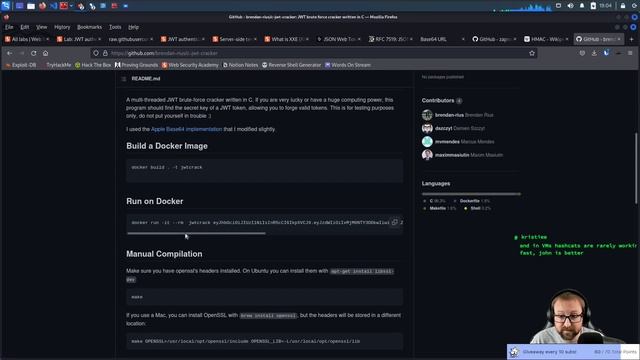Screen dimensions: 640x360
Task: Switch to the RFC 7519 tab
Action: point(390,39)
